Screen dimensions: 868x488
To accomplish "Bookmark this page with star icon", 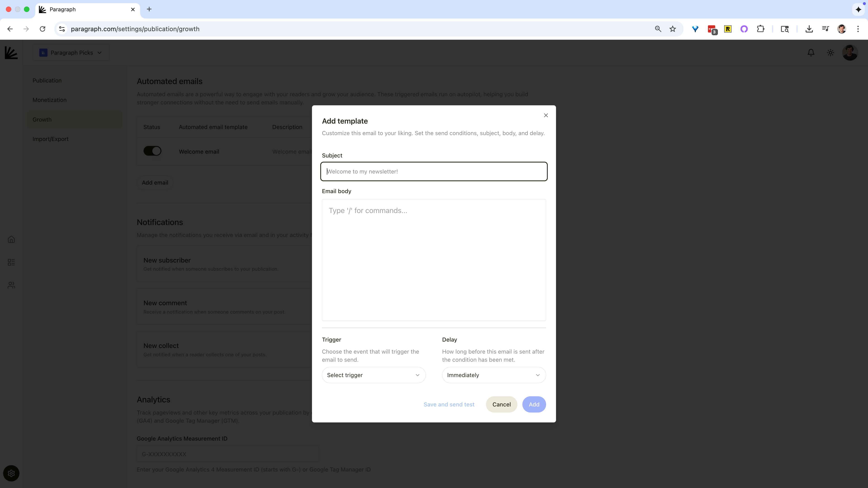I will tap(672, 29).
